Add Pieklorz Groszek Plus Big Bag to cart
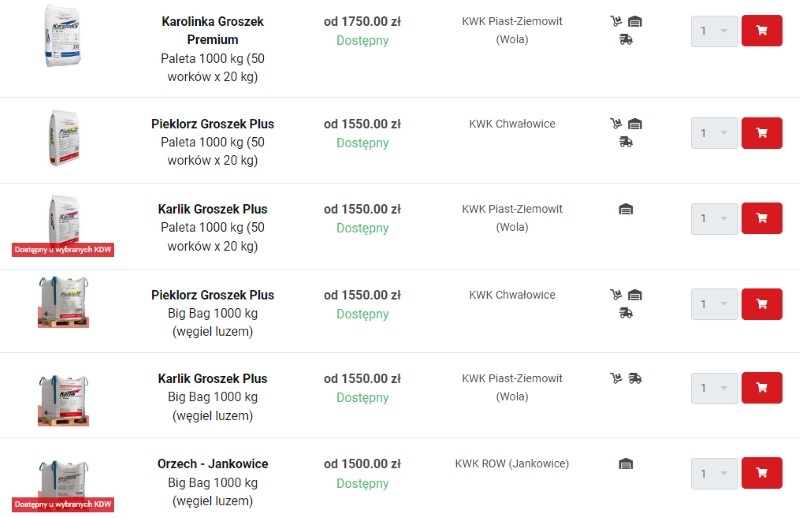 (761, 304)
